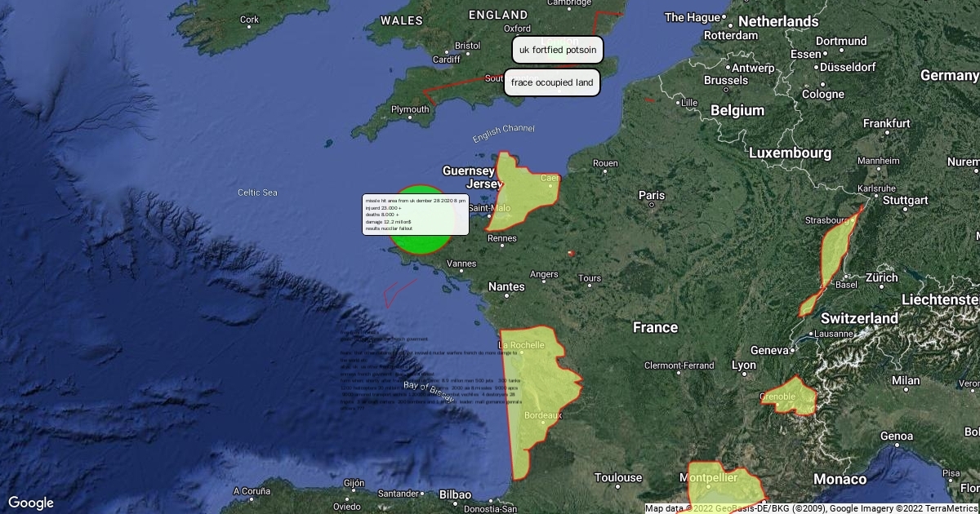Click the small red marker northwest of Tours
Screen dimensions: 980x514
[571, 253]
